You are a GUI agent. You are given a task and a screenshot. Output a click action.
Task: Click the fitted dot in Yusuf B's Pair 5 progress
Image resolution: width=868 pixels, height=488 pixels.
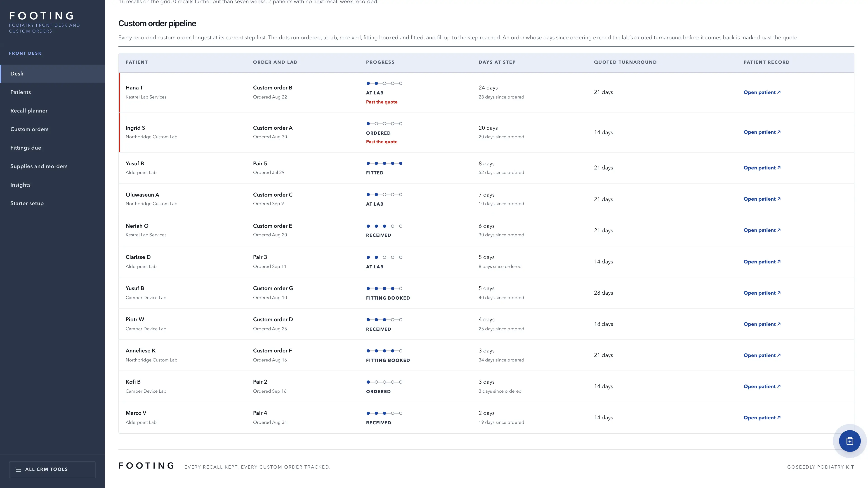(x=401, y=163)
